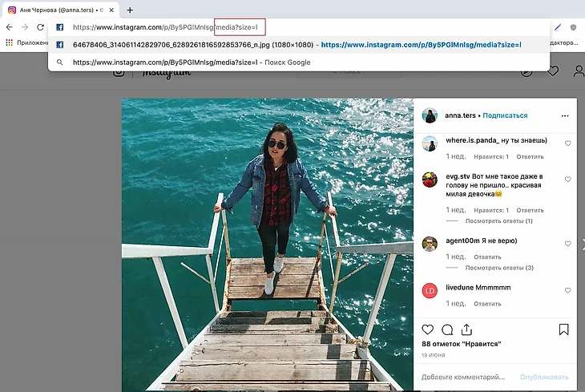Open the Chrome apps grid icon
Image resolution: width=585 pixels, height=392 pixels.
click(x=9, y=42)
